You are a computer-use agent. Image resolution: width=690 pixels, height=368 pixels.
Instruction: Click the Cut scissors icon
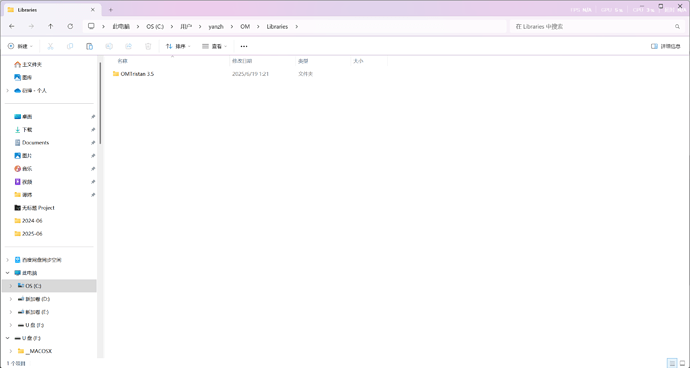pyautogui.click(x=50, y=46)
